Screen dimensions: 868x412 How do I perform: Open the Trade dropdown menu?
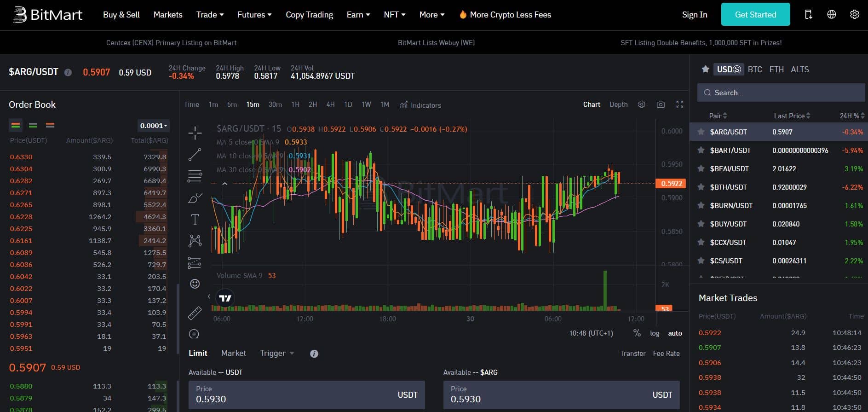coord(210,15)
